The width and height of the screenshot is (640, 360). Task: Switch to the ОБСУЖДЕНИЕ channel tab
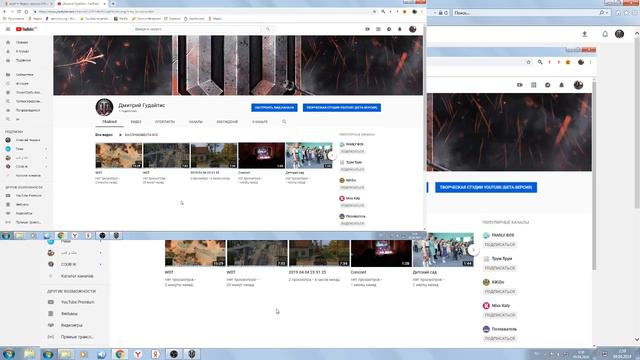point(227,122)
